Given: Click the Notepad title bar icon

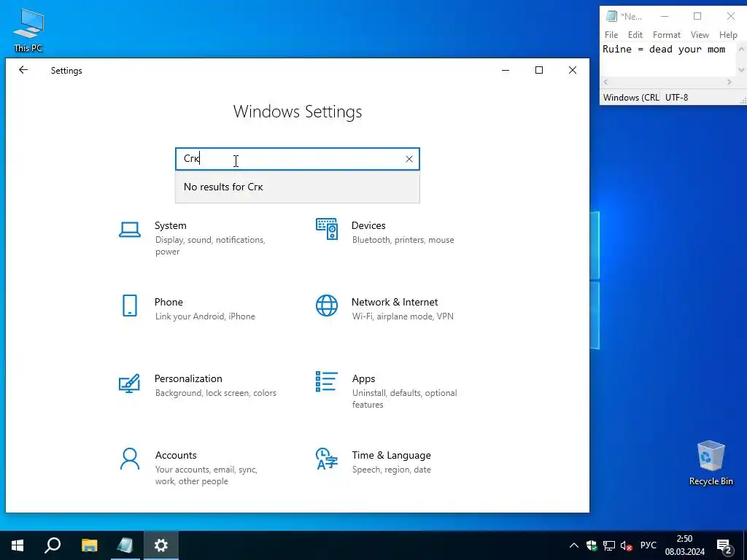Looking at the screenshot, I should pos(611,17).
